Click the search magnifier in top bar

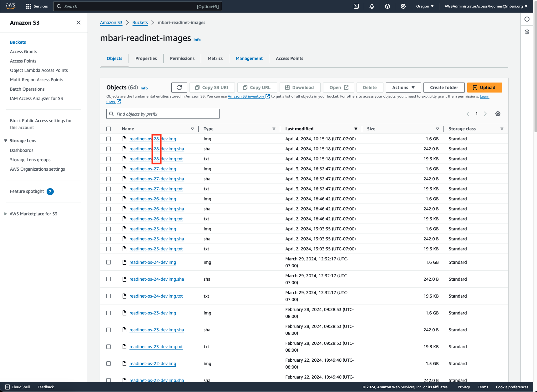pyautogui.click(x=59, y=6)
